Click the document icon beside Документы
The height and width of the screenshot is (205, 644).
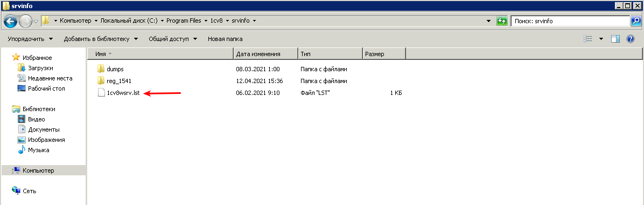point(22,129)
